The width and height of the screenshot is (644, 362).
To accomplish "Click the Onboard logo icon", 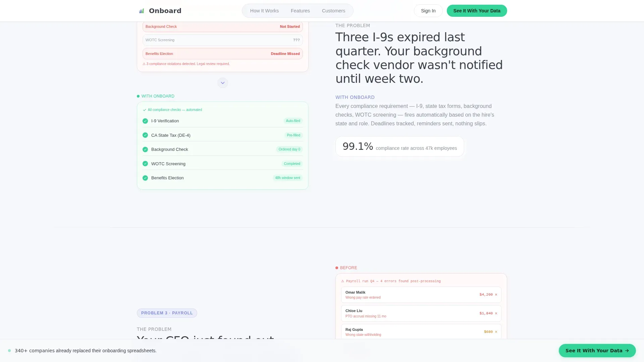I will pyautogui.click(x=142, y=11).
